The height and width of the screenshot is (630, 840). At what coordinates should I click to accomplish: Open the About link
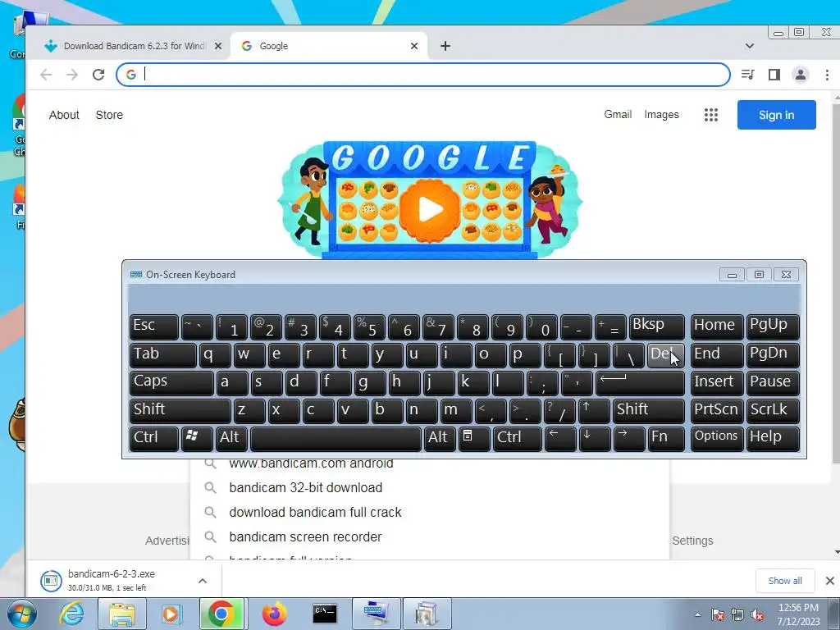[x=64, y=115]
